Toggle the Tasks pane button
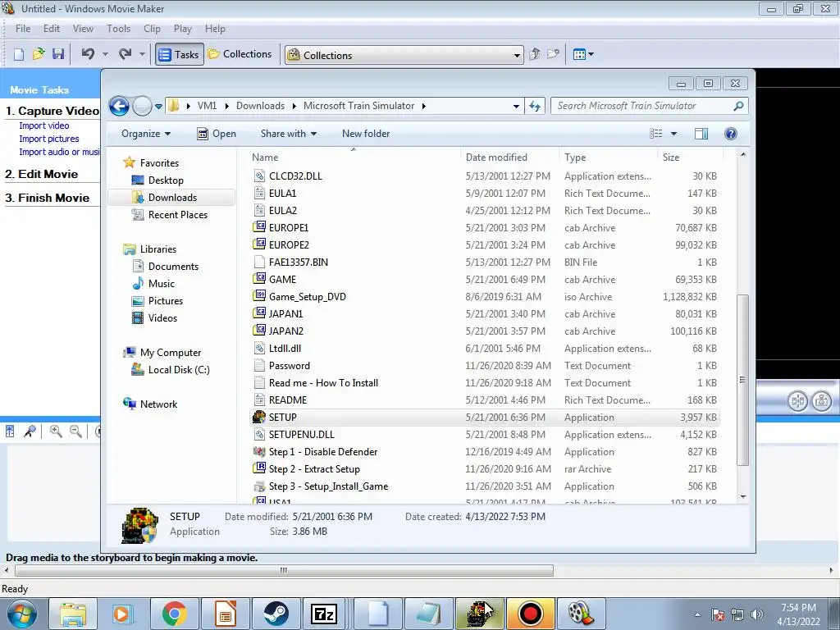The height and width of the screenshot is (630, 840). pyautogui.click(x=180, y=54)
